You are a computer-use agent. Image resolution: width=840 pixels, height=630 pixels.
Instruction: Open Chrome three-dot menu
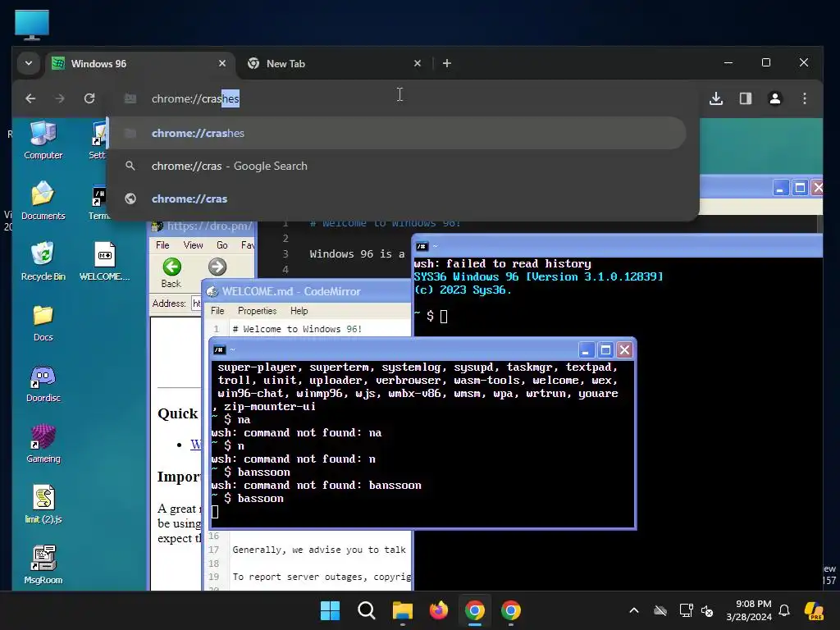point(805,98)
